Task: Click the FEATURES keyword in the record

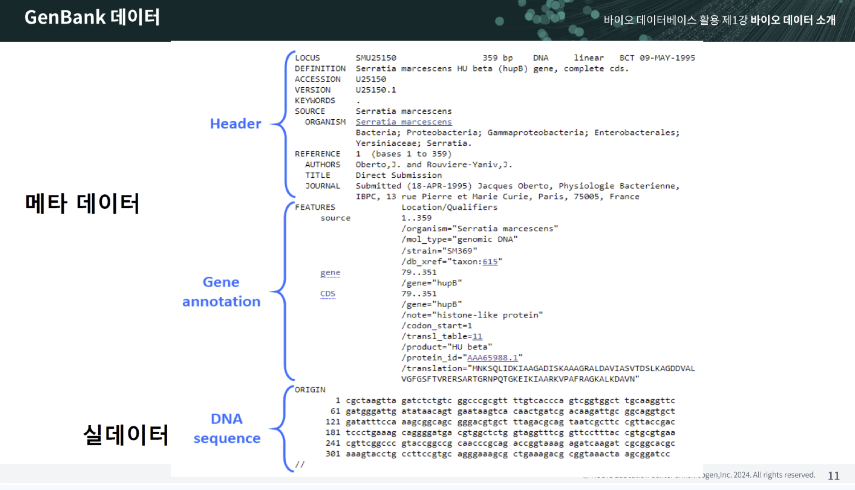Action: pos(316,207)
